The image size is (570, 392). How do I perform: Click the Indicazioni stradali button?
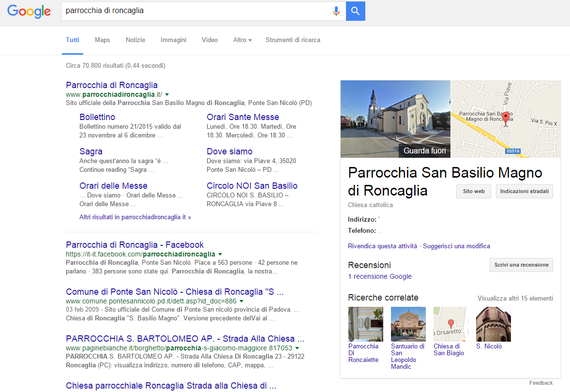click(x=525, y=191)
